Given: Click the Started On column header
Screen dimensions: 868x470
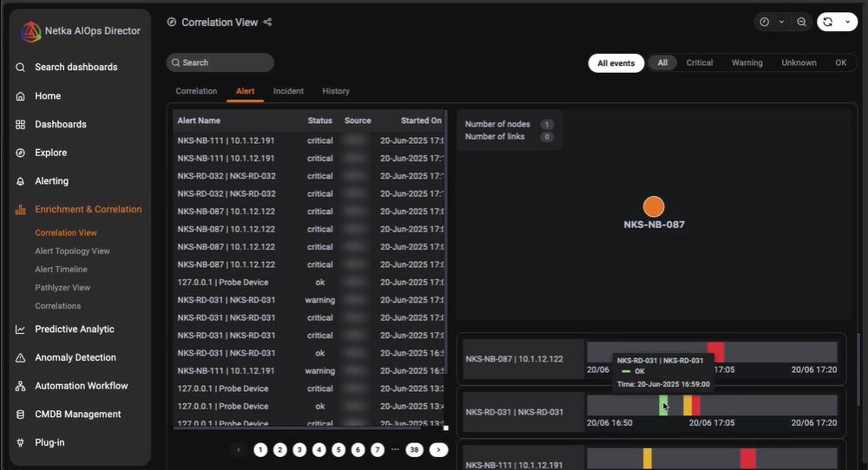Looking at the screenshot, I should coord(421,121).
